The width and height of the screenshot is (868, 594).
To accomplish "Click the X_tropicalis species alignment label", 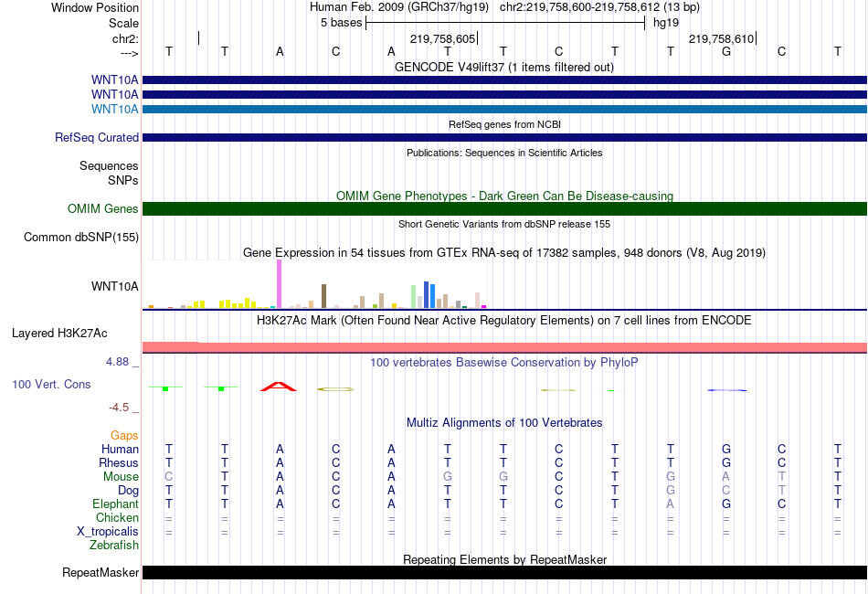I will coord(108,532).
